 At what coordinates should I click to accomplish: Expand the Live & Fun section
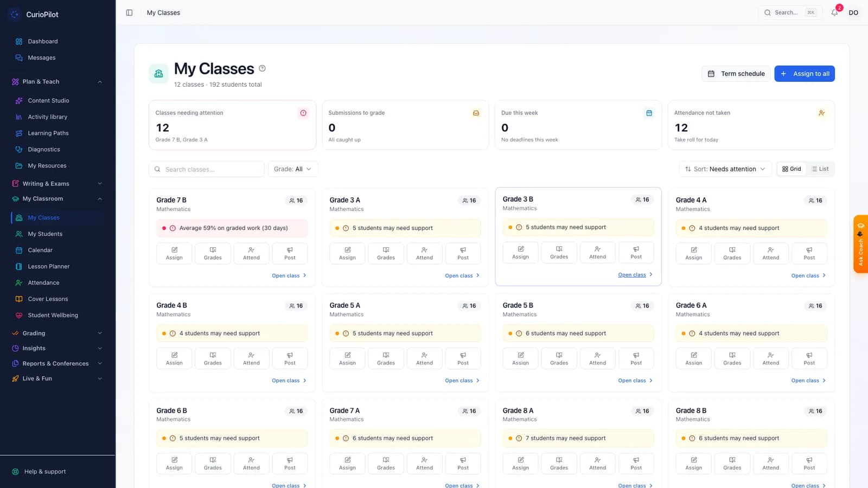57,379
